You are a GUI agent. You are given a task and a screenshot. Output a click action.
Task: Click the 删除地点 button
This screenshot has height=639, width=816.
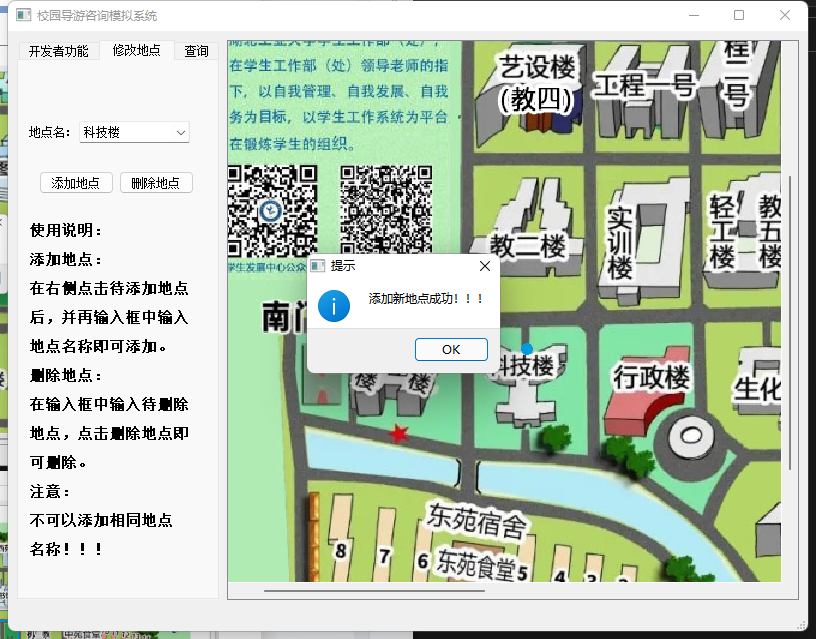tap(156, 183)
